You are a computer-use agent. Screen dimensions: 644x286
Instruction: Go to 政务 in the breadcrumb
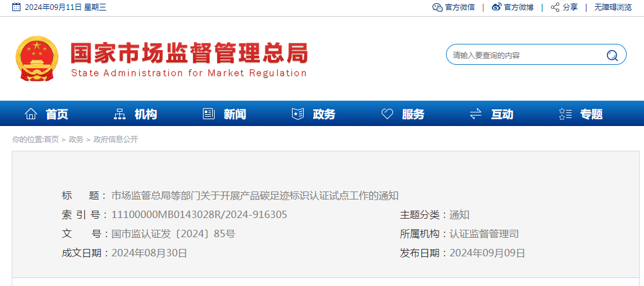click(76, 140)
